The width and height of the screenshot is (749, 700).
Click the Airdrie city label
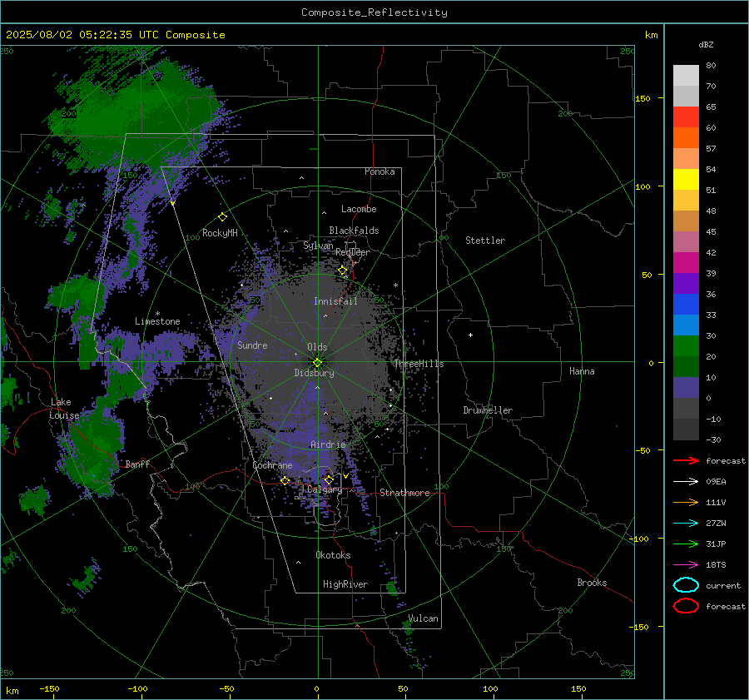pyautogui.click(x=328, y=444)
